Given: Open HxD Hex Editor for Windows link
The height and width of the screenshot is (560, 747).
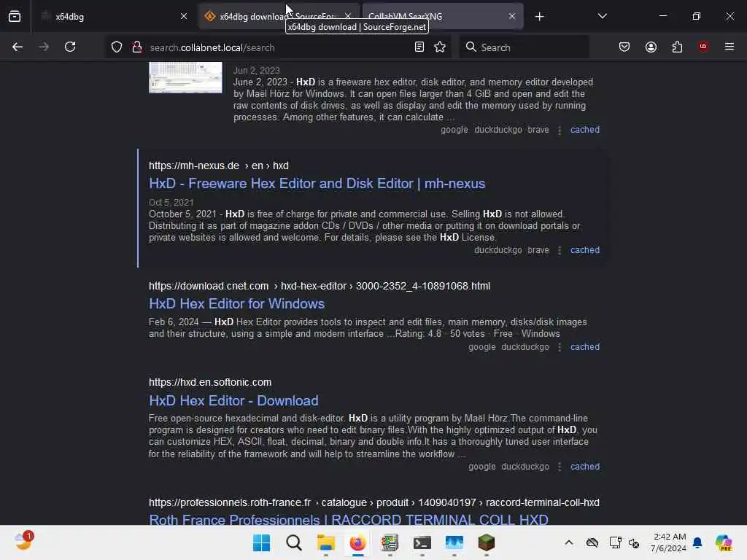Looking at the screenshot, I should pos(236,304).
